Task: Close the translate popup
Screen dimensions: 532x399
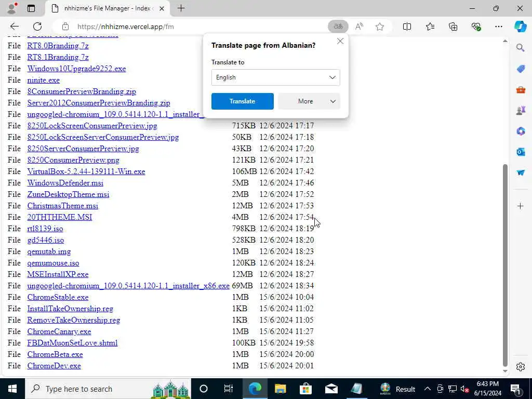Action: pyautogui.click(x=340, y=42)
